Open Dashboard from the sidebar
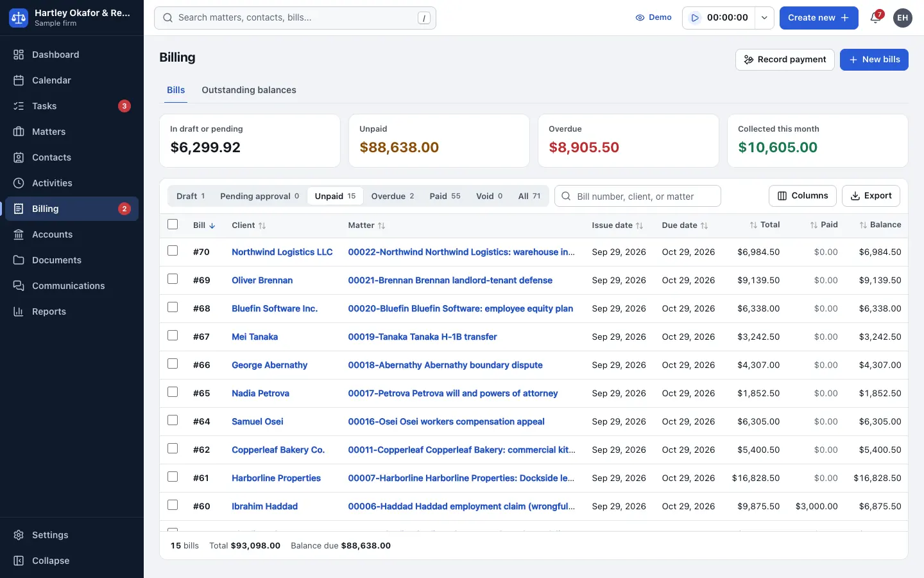Screen dimensions: 924x578 pyautogui.click(x=72, y=55)
